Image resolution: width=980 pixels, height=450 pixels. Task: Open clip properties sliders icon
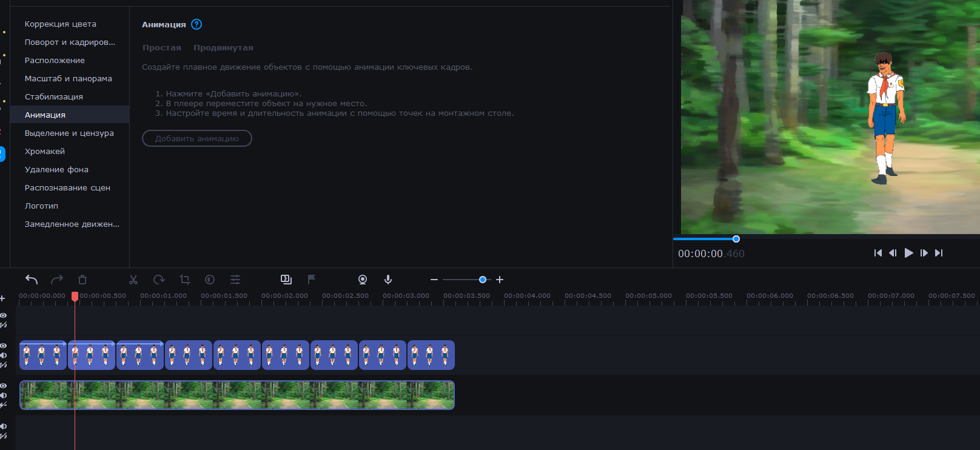(235, 280)
